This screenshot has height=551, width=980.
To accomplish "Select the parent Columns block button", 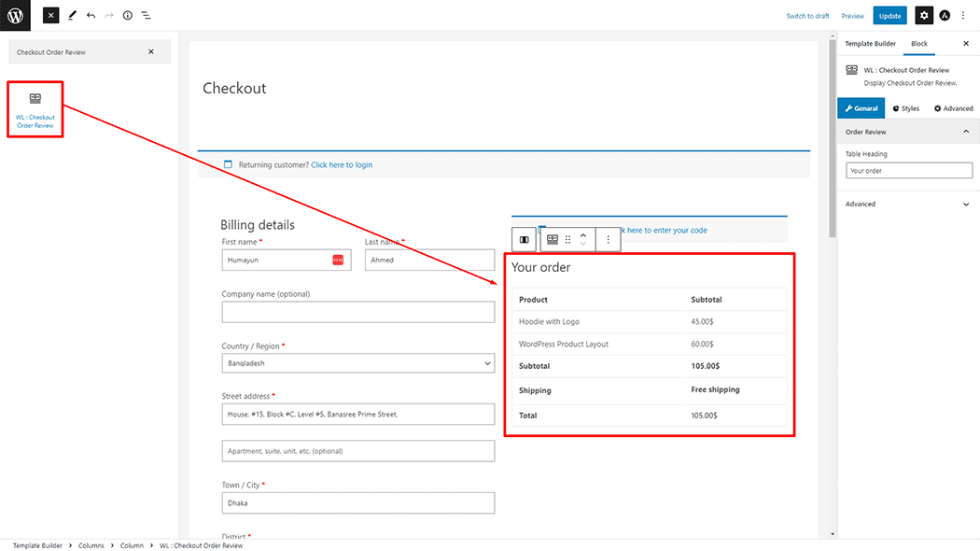I will point(525,240).
